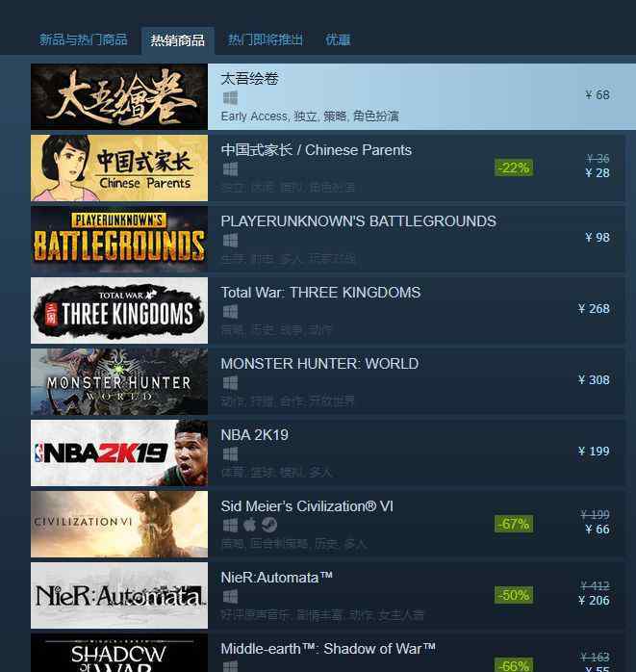Open the 优惠 tab
The image size is (636, 672).
[x=338, y=39]
